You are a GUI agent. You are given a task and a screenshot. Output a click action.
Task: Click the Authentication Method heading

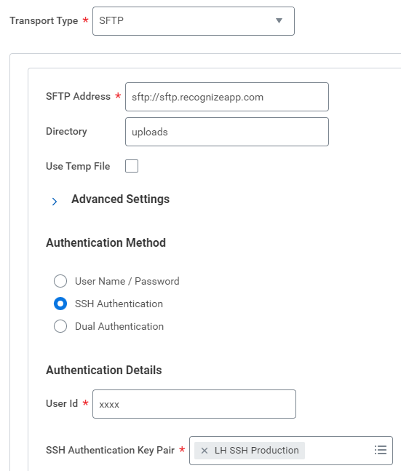coord(106,243)
